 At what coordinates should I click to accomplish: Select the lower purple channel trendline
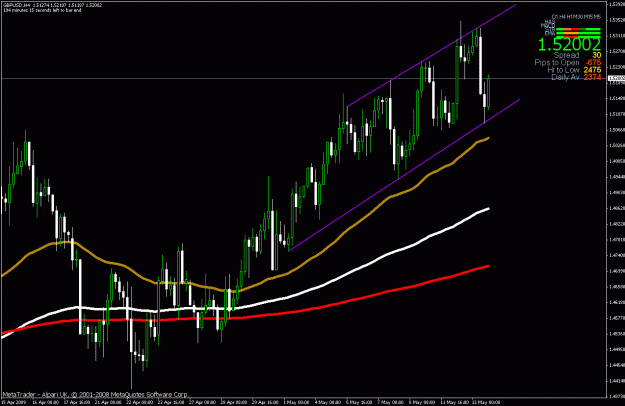[x=404, y=175]
